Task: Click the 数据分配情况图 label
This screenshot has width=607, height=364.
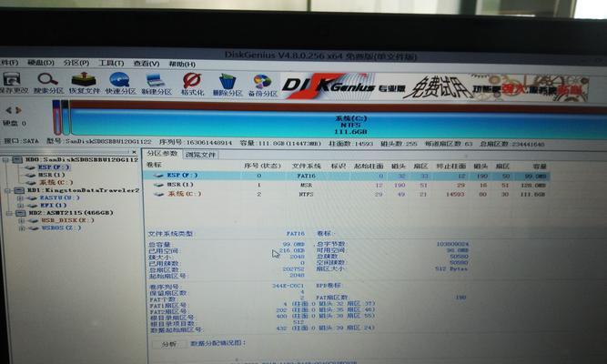Action: pyautogui.click(x=218, y=343)
